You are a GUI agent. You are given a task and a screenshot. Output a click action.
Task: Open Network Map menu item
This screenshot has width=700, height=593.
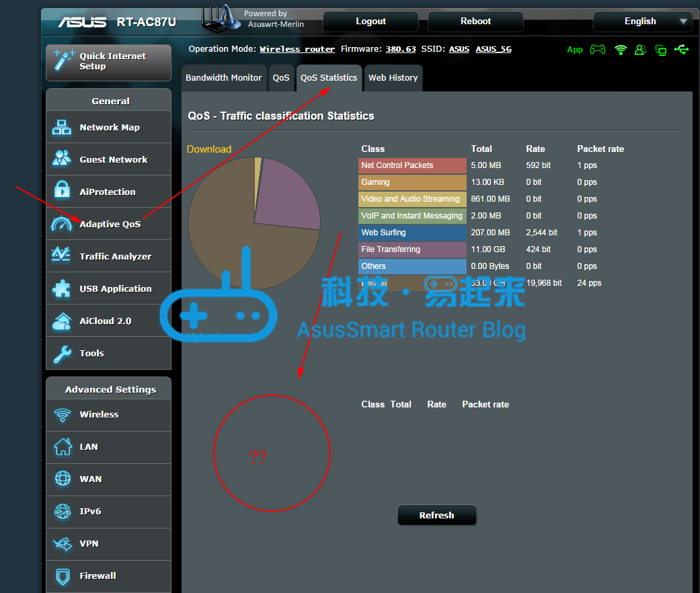point(108,127)
